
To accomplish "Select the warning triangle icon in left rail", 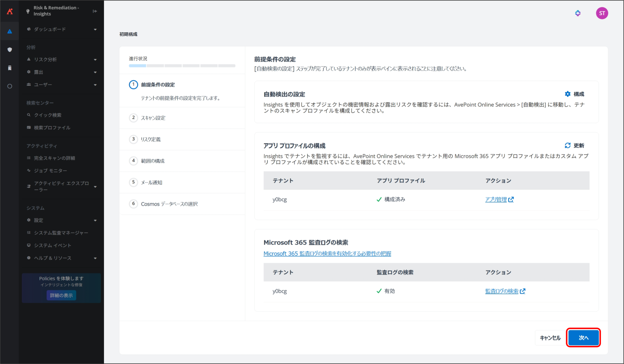I will point(10,31).
